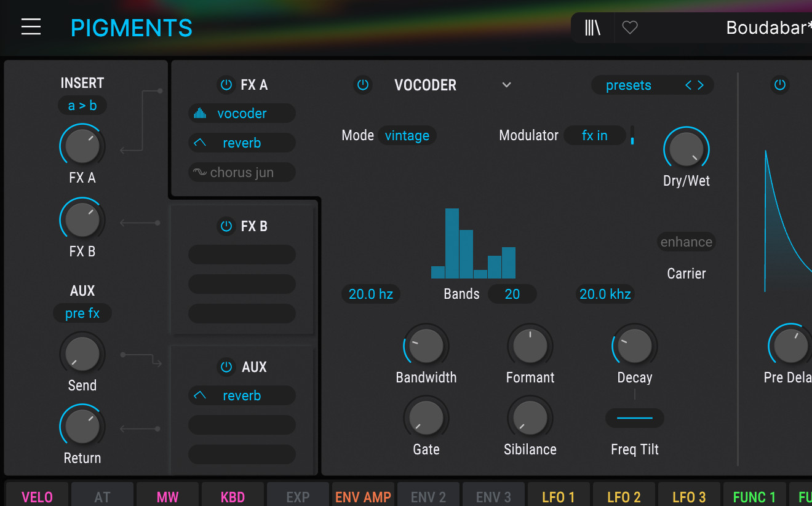The height and width of the screenshot is (506, 812).
Task: Click the chorus wave icon in FX A
Action: pos(200,172)
